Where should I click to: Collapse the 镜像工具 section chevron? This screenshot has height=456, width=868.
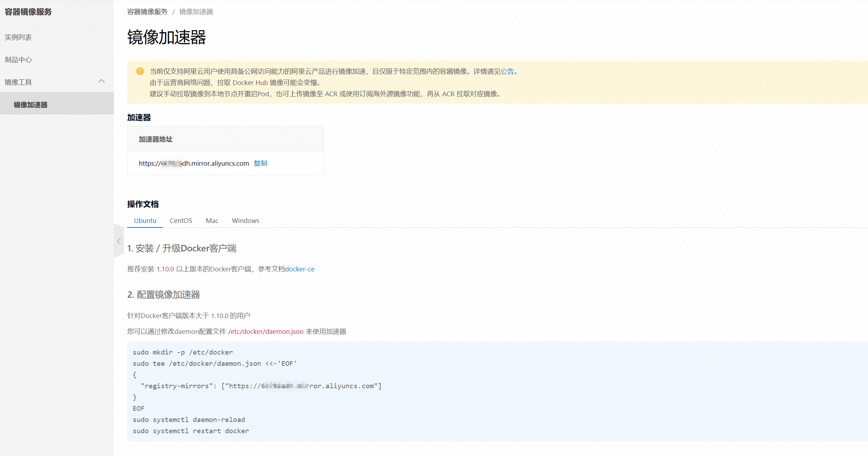(x=102, y=81)
